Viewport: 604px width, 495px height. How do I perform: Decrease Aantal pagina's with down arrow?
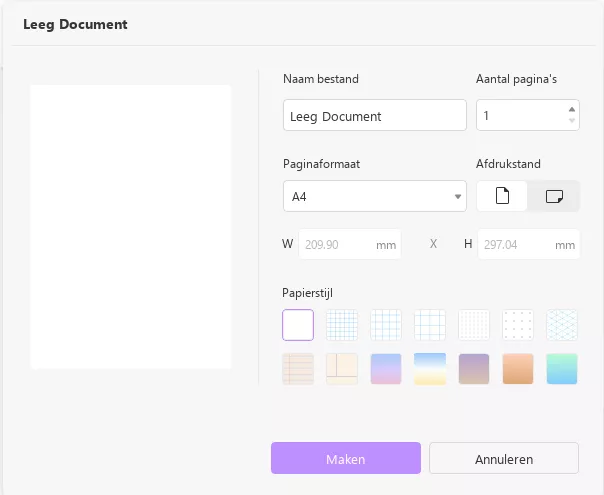point(572,121)
